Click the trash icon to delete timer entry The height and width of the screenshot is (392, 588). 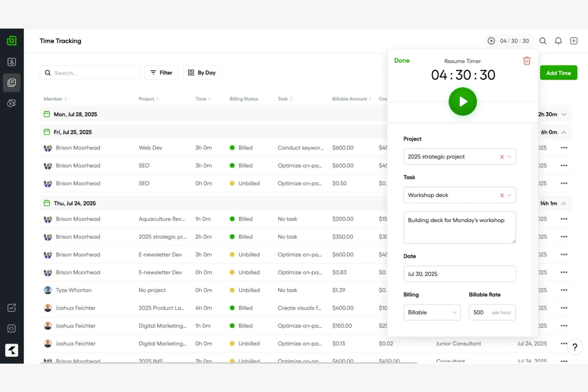(x=526, y=61)
